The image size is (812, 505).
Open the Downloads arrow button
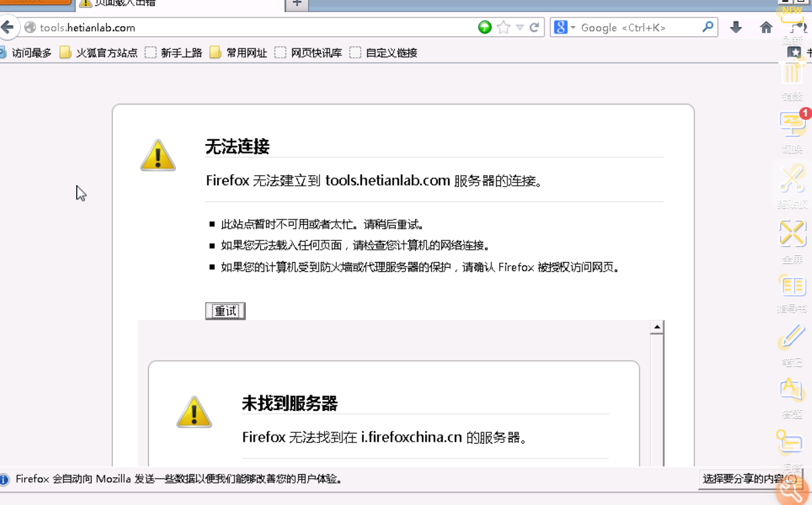pos(736,27)
